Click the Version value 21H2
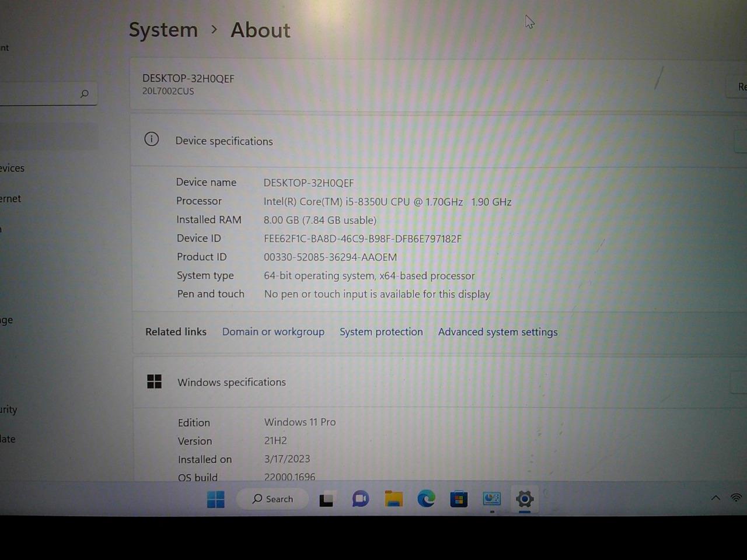Image resolution: width=747 pixels, height=560 pixels. click(x=275, y=440)
